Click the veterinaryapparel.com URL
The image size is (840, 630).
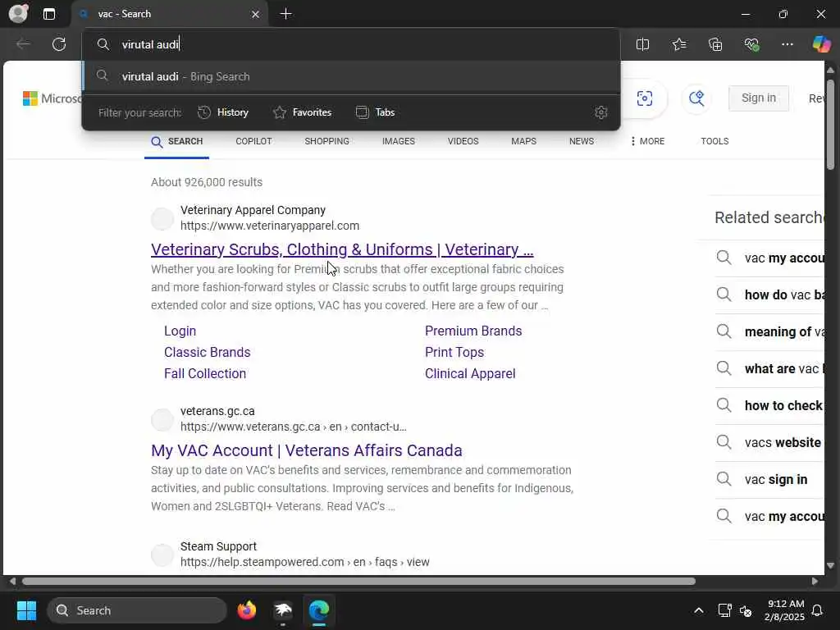point(270,226)
